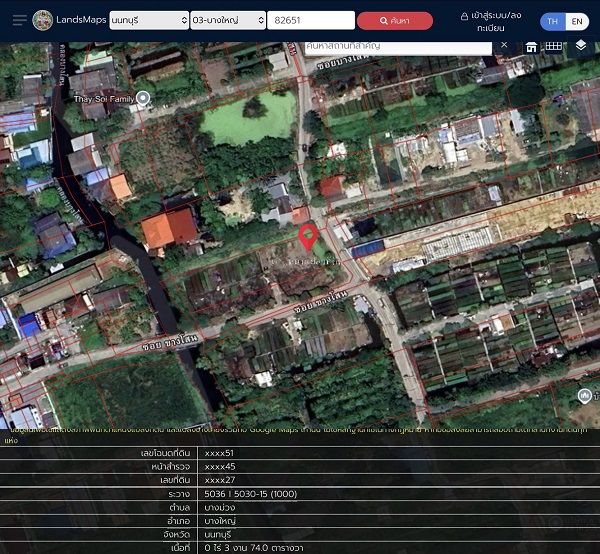Screen dimensions: 600x554
Task: Click the land office building icon
Action: click(x=532, y=46)
